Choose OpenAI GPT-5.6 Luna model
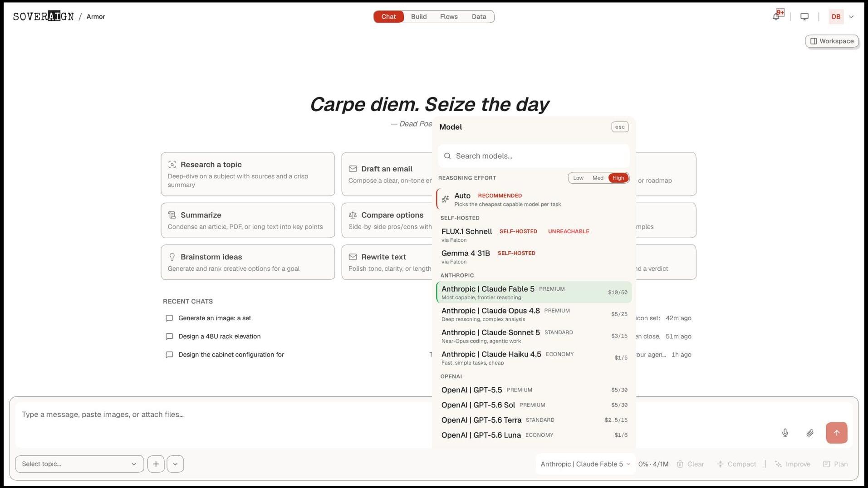The height and width of the screenshot is (488, 868). tap(534, 435)
